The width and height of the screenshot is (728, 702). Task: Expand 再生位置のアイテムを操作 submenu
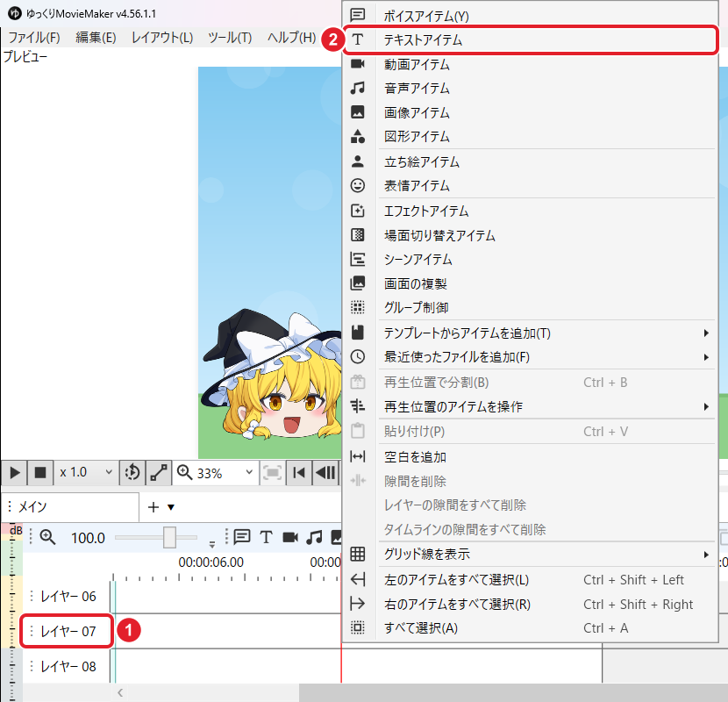[x=530, y=407]
